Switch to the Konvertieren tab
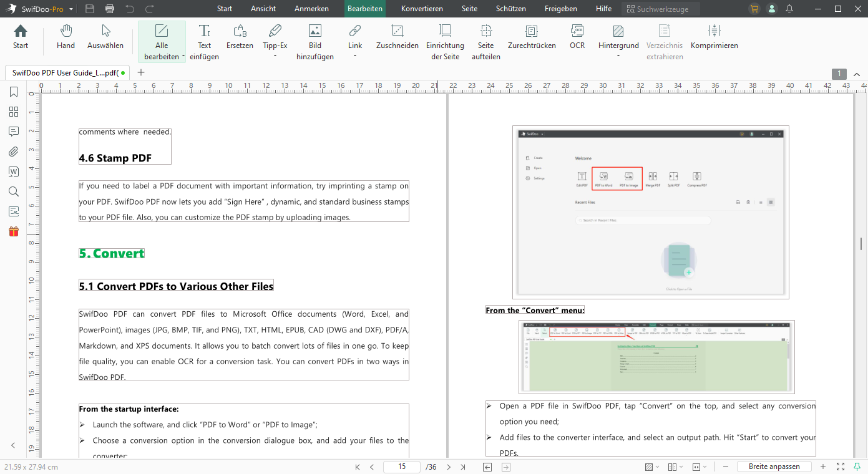The width and height of the screenshot is (868, 474). [422, 9]
